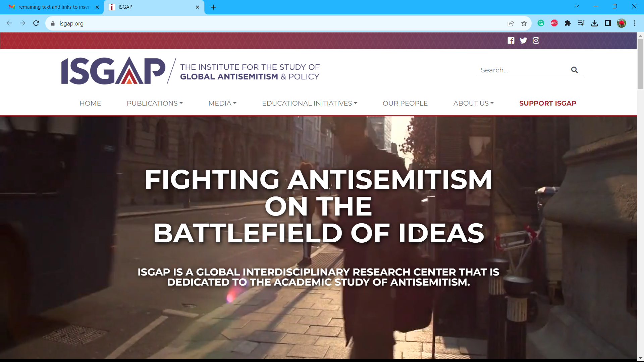This screenshot has height=362, width=644.
Task: Toggle the browser side panel
Action: point(608,23)
